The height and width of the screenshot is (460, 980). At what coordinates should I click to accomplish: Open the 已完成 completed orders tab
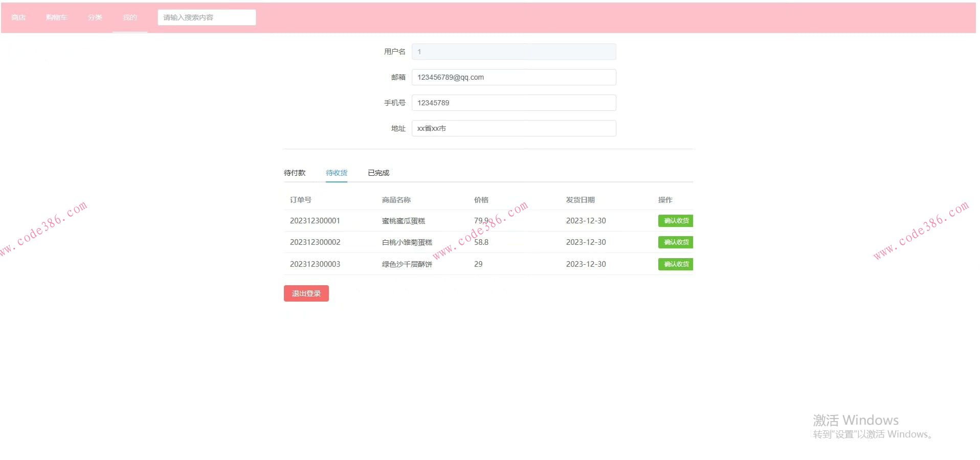[378, 172]
